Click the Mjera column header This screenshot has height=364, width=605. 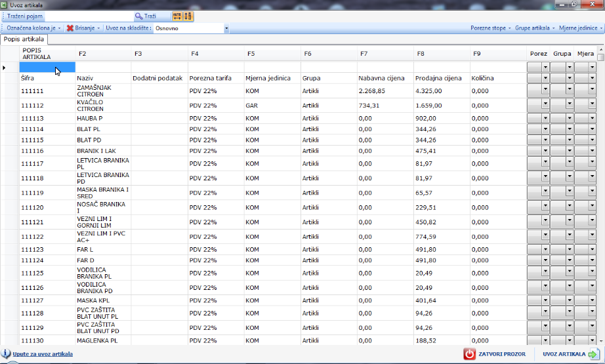(585, 54)
